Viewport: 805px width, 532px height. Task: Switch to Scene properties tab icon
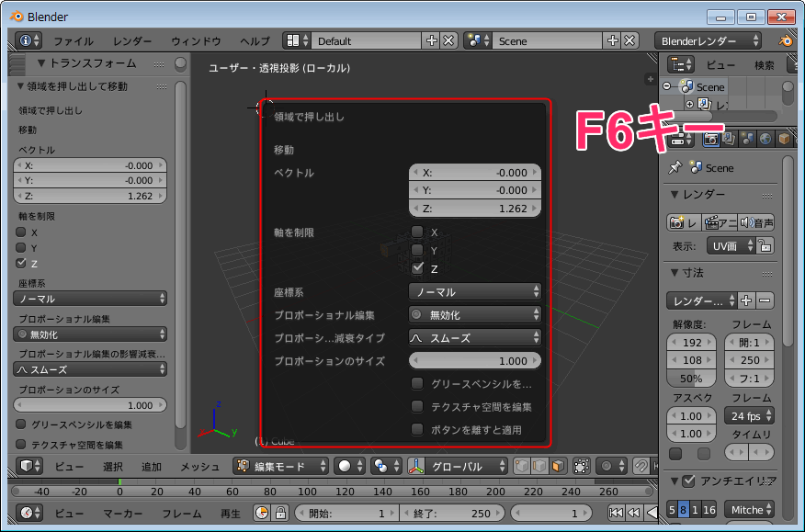[x=747, y=139]
